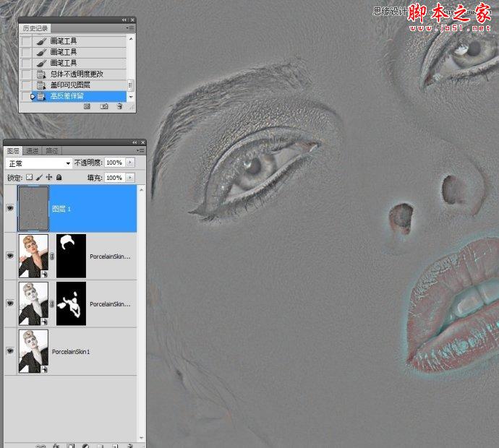Open the 不透明度 opacity slider arrow
Screen dimensions: 499x448
pyautogui.click(x=130, y=163)
